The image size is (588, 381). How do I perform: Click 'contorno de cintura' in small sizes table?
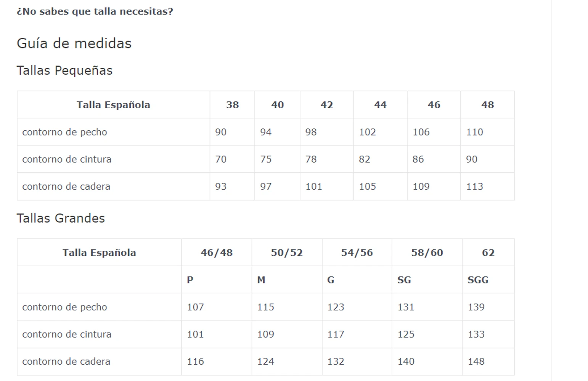tap(67, 159)
